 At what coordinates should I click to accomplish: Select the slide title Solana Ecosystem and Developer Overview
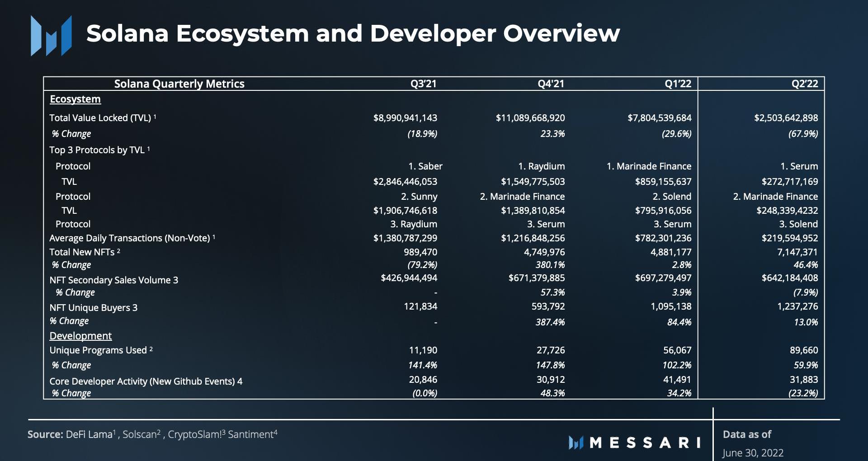point(353,33)
